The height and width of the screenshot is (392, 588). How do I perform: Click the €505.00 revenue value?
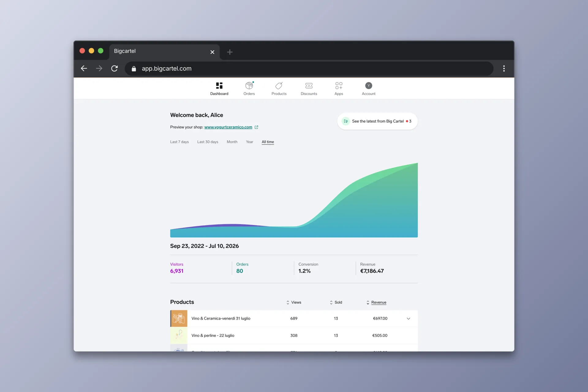[x=380, y=336]
